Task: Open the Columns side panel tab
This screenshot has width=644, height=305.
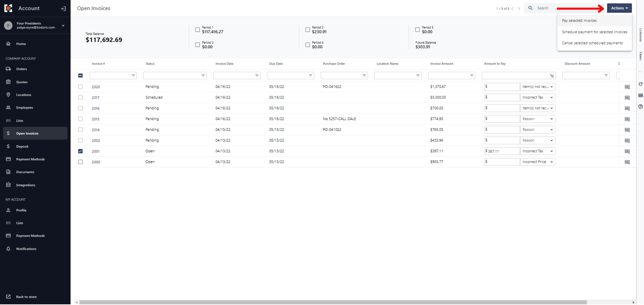Action: pos(640,35)
